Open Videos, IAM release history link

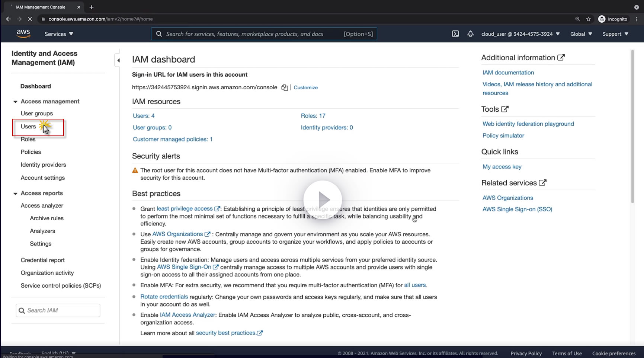537,89
